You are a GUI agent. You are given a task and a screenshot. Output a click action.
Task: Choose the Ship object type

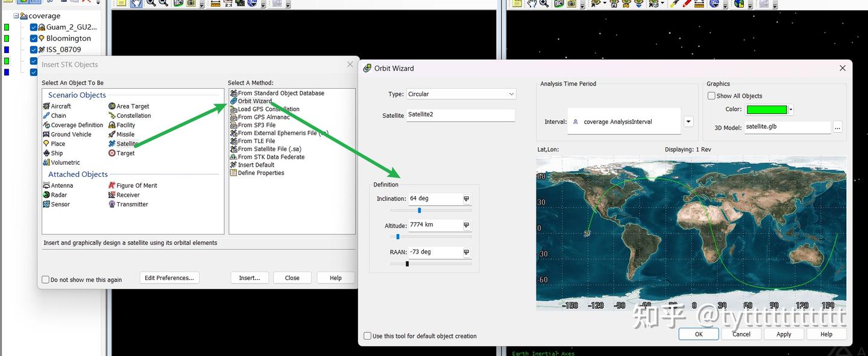(x=53, y=153)
